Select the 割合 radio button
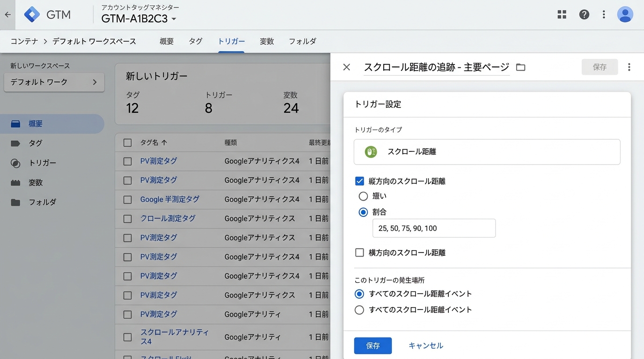Image resolution: width=644 pixels, height=359 pixels. click(x=363, y=212)
